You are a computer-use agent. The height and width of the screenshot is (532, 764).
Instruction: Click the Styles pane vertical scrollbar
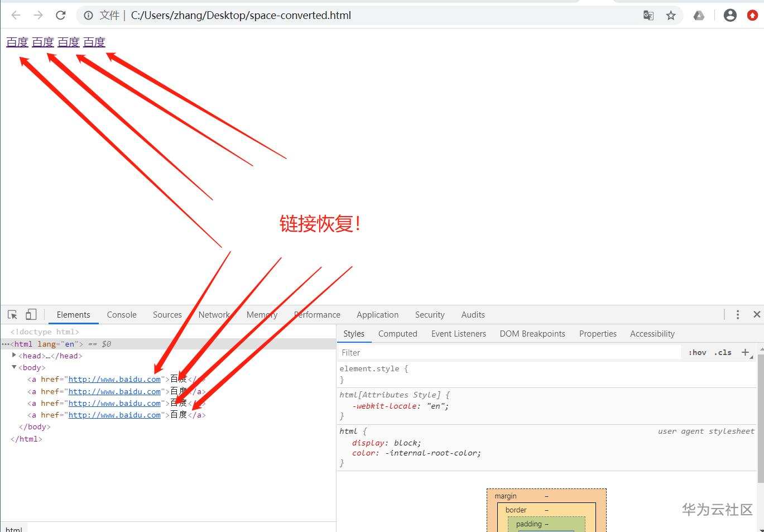click(760, 419)
